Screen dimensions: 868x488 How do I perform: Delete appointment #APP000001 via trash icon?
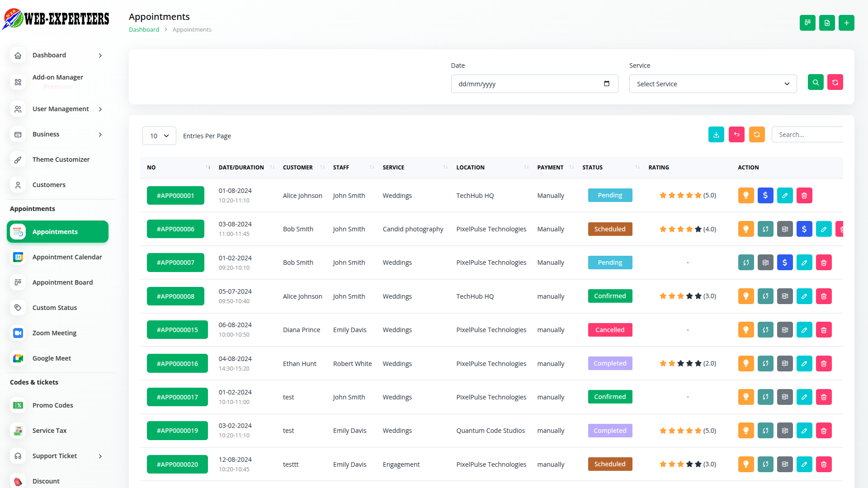(x=804, y=196)
